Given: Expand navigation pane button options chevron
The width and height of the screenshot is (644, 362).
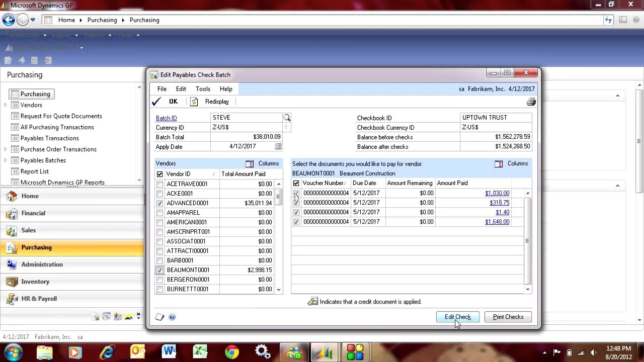Looking at the screenshot, I should coord(138,316).
